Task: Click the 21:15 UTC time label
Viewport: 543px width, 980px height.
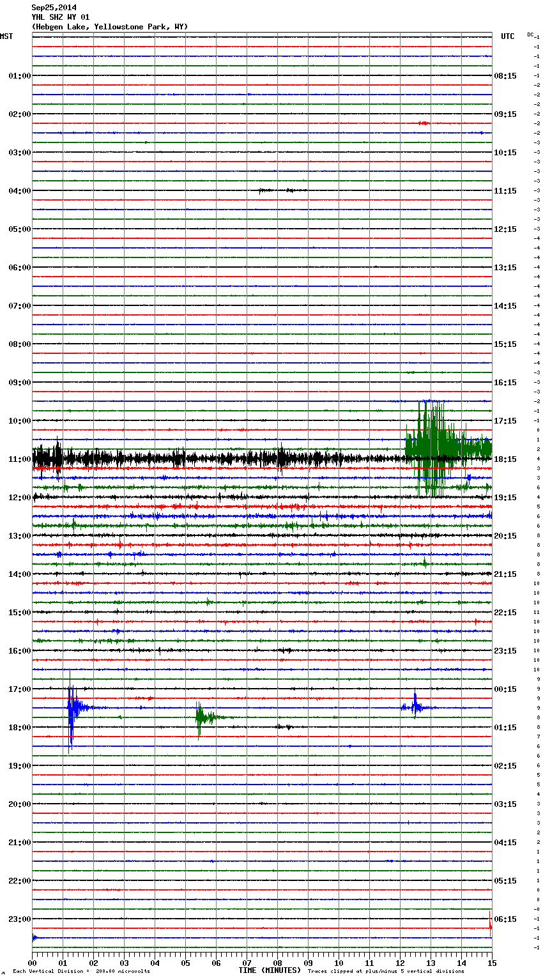Action: tap(505, 574)
